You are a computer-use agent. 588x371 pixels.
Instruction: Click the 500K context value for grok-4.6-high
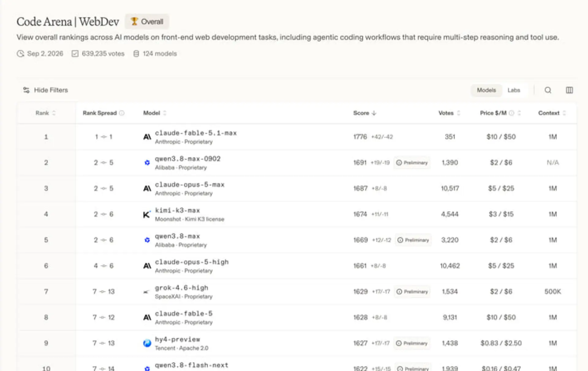(x=553, y=291)
